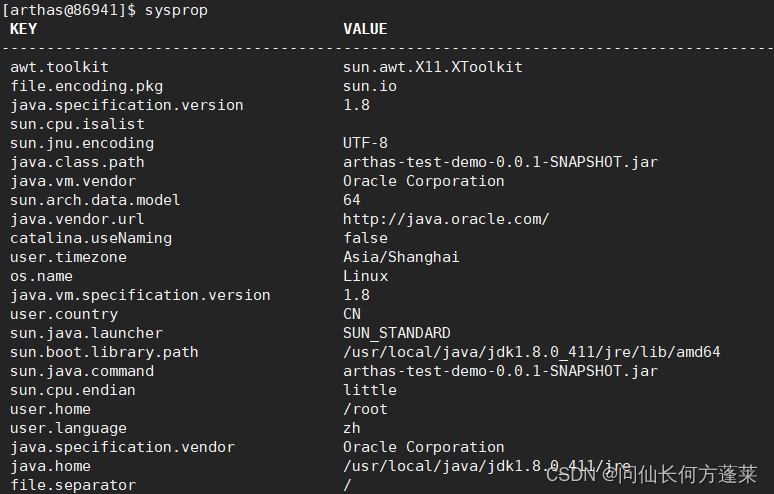774x494 pixels.
Task: Select the 'zh' value
Action: tap(352, 428)
